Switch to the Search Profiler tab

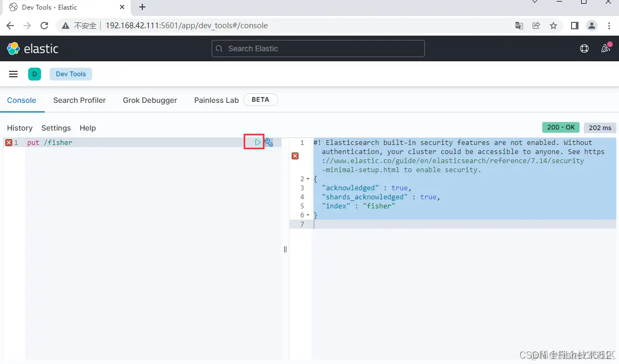[79, 100]
